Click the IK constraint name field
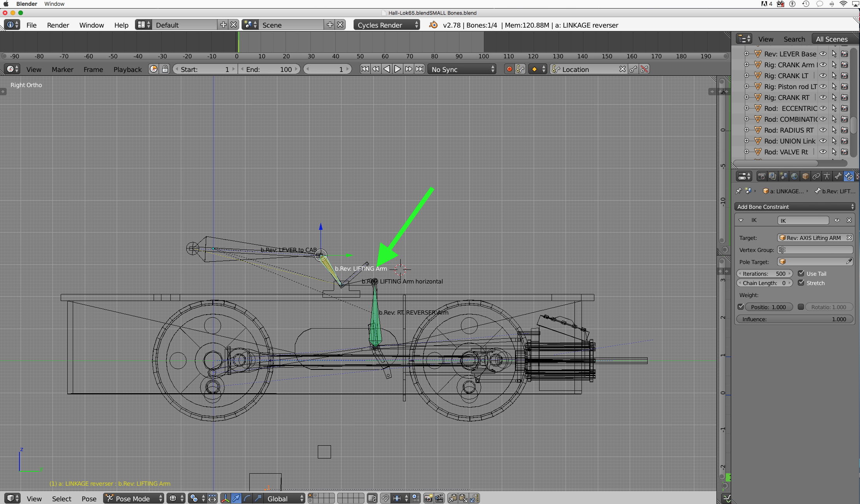 pyautogui.click(x=803, y=220)
